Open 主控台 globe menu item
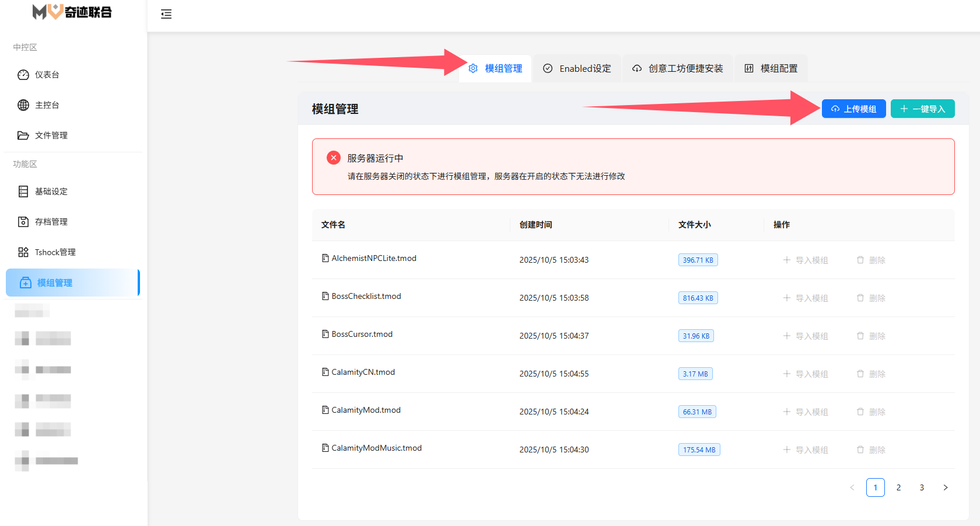 47,105
